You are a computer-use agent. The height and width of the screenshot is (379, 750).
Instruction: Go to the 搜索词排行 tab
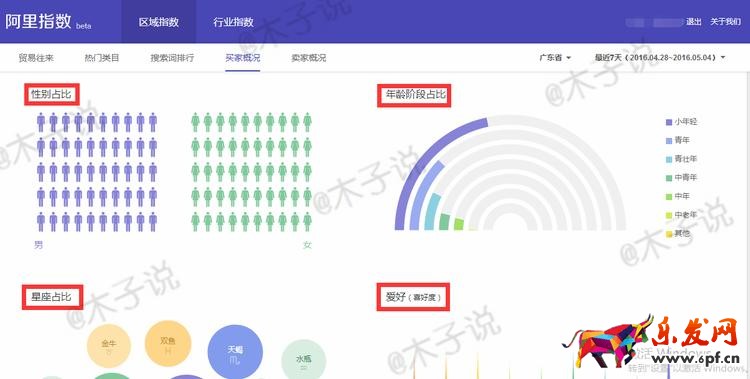tap(172, 58)
